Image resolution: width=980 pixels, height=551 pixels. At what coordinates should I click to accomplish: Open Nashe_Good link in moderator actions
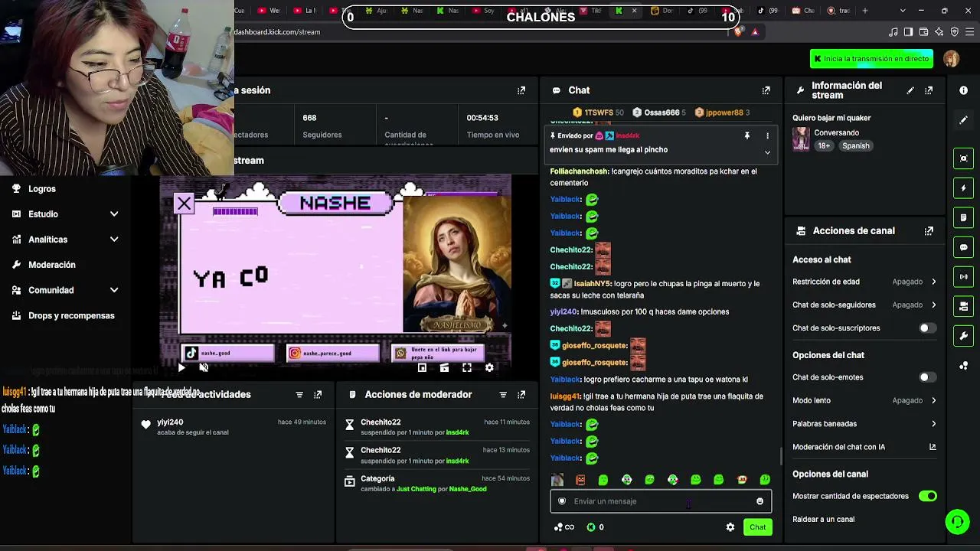[x=468, y=489]
